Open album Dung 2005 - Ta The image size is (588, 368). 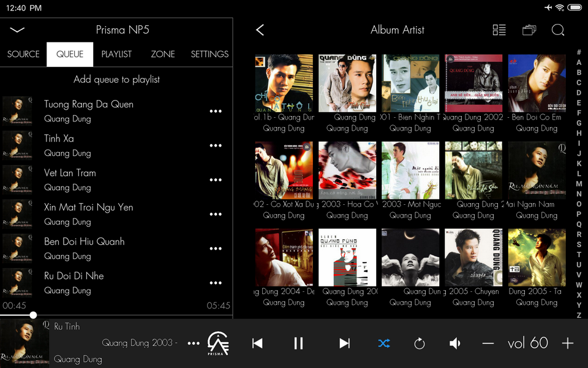(x=537, y=258)
